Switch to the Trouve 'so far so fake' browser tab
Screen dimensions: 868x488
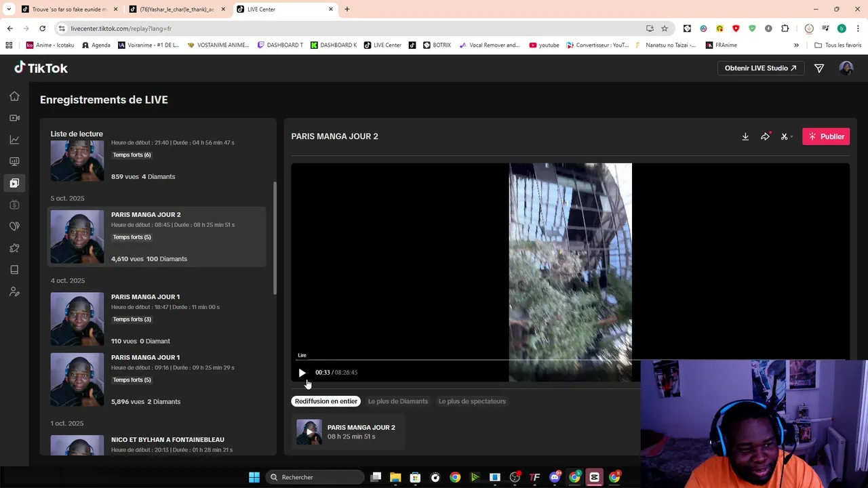(x=68, y=9)
